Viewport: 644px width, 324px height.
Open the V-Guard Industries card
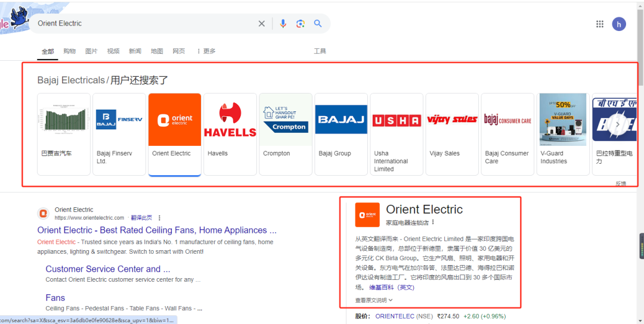tap(563, 134)
